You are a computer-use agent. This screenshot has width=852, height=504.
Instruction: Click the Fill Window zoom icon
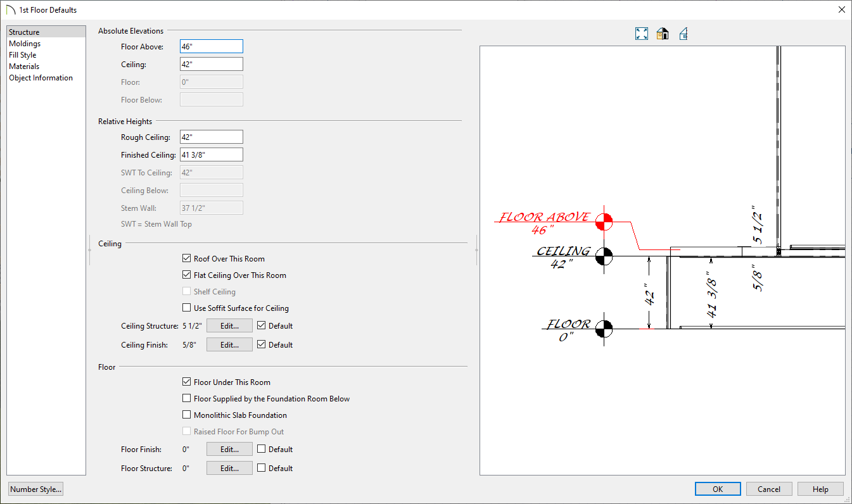tap(642, 34)
